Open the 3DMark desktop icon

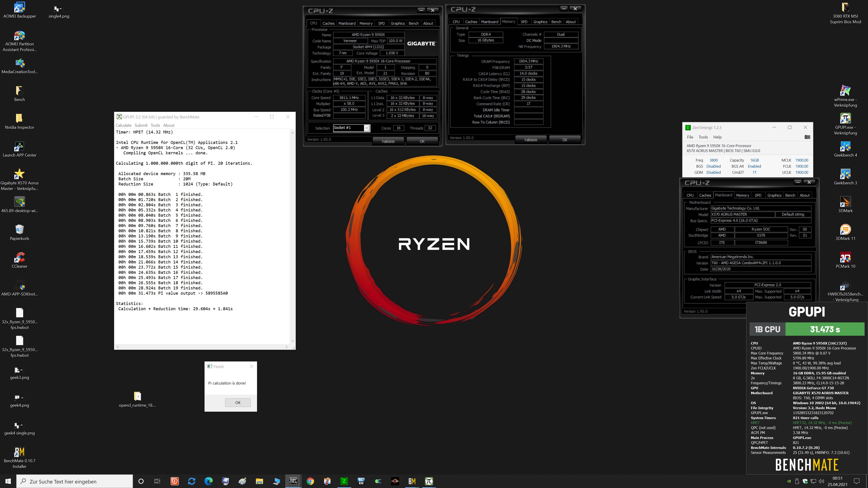845,204
